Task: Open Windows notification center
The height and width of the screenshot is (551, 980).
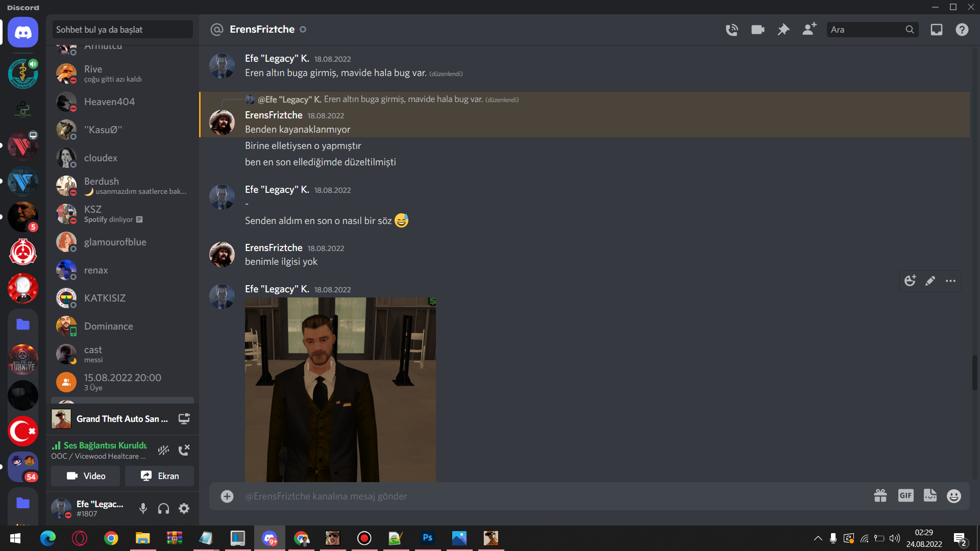Action: coord(960,539)
